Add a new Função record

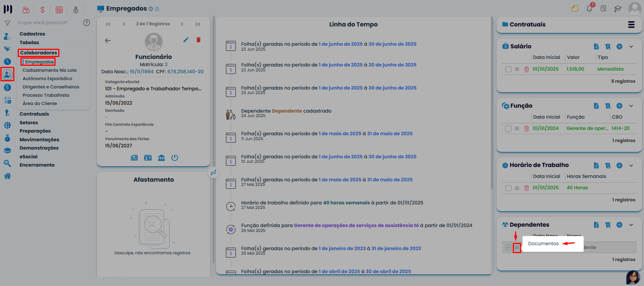pos(619,106)
